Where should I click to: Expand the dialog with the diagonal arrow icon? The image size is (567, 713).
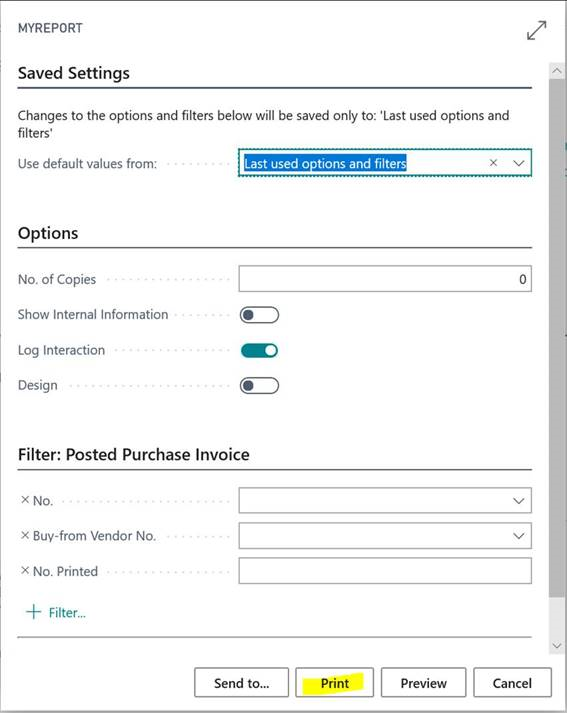(x=537, y=30)
